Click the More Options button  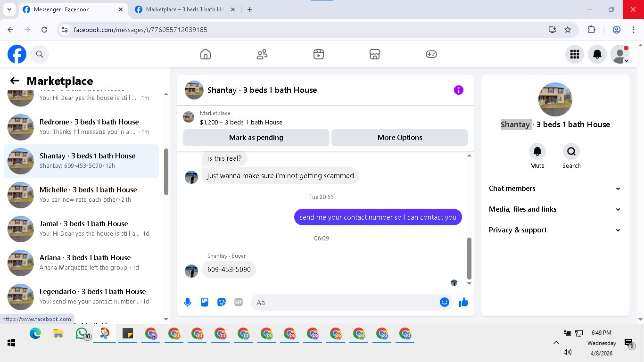point(400,138)
